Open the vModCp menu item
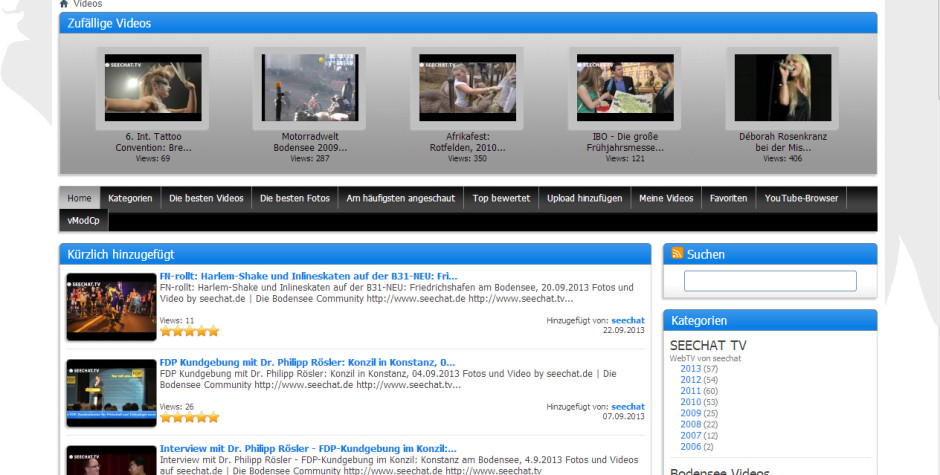Viewport: 940px width, 475px height. [83, 221]
